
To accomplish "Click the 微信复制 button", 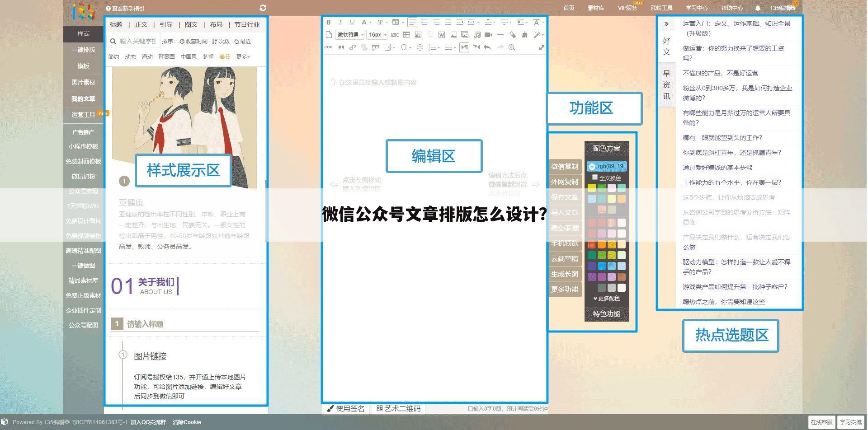I will pos(564,166).
